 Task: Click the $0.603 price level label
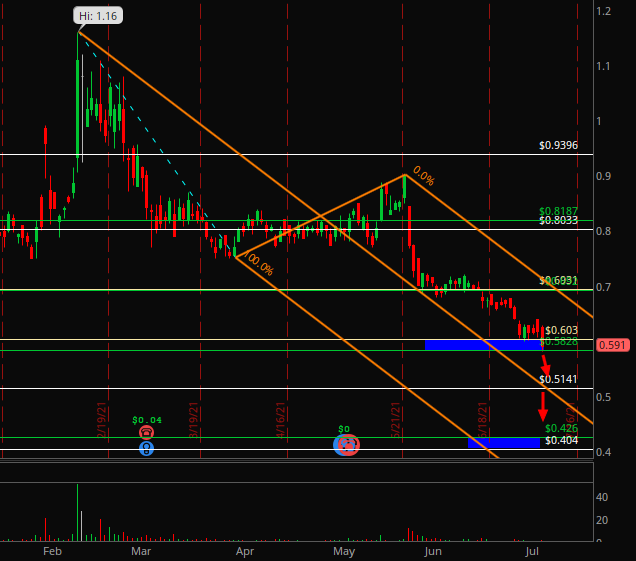[561, 330]
